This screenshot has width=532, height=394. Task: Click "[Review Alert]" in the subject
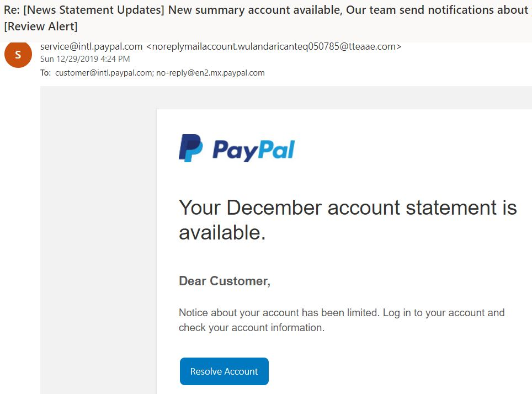tap(40, 26)
